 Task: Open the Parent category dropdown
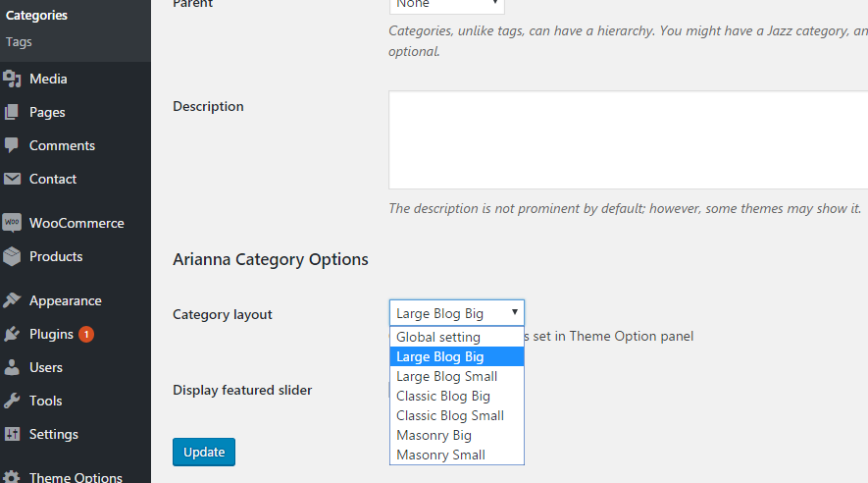[446, 4]
